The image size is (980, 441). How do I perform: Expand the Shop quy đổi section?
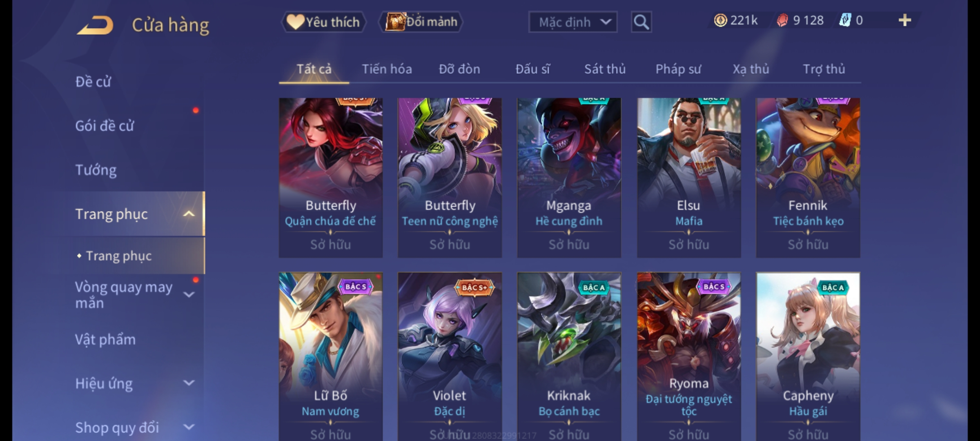tap(189, 427)
